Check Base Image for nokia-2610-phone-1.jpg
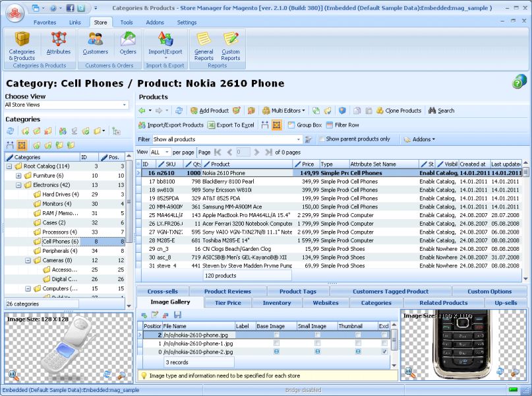 tap(276, 343)
